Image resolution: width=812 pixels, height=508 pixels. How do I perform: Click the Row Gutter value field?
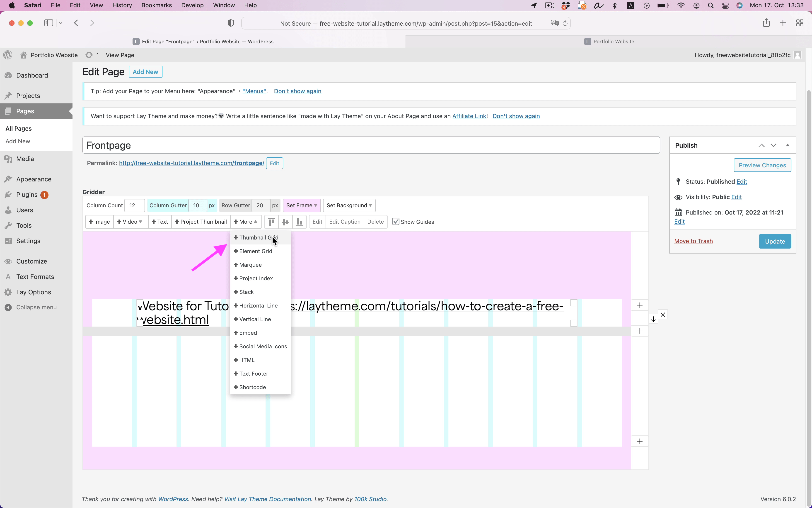(x=261, y=205)
